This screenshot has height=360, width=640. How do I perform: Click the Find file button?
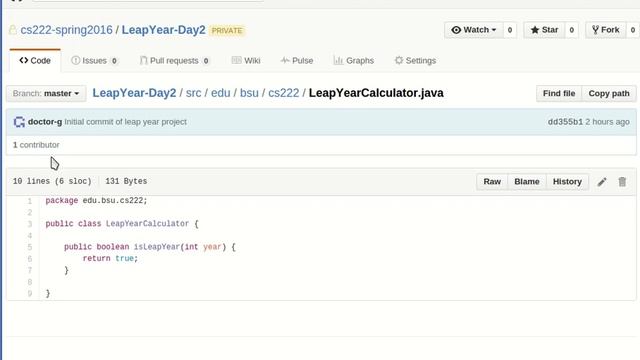pyautogui.click(x=559, y=93)
